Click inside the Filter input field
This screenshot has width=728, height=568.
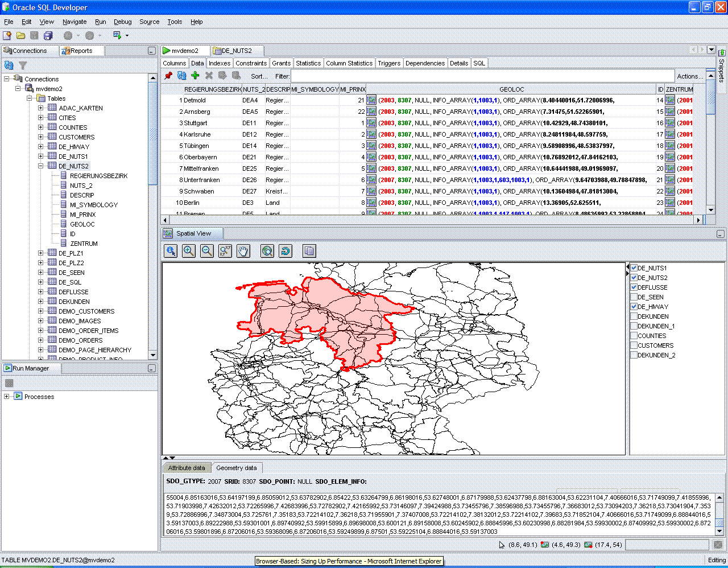click(x=482, y=76)
